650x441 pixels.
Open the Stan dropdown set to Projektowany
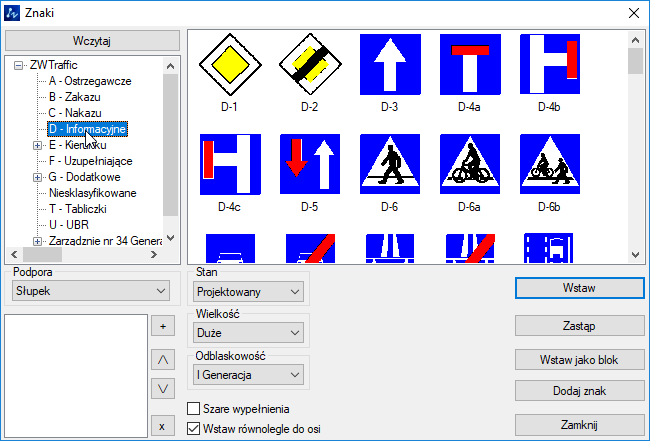pos(248,291)
